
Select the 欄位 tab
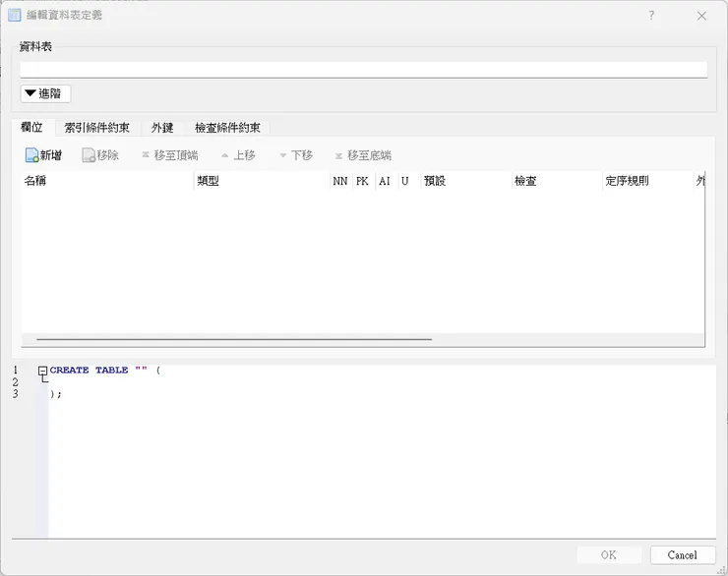pyautogui.click(x=32, y=127)
